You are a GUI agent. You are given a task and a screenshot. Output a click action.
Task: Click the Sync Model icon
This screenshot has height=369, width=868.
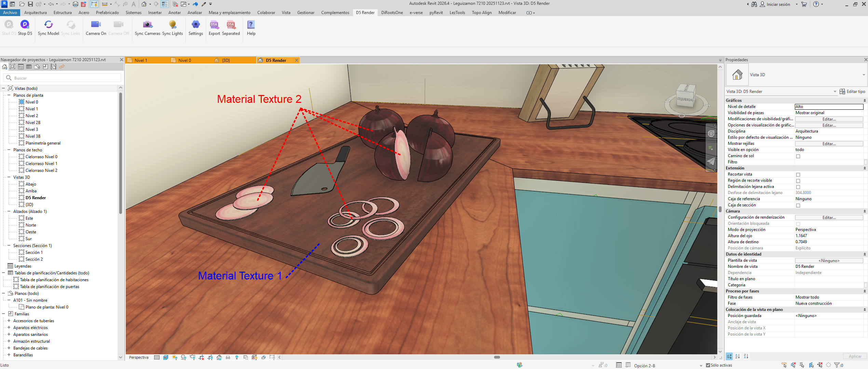coord(49,25)
